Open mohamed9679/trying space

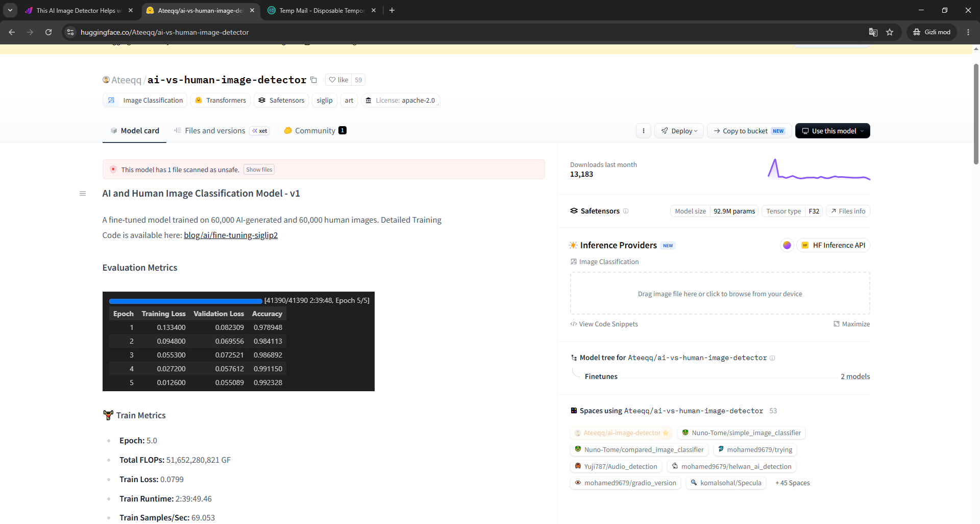click(755, 449)
